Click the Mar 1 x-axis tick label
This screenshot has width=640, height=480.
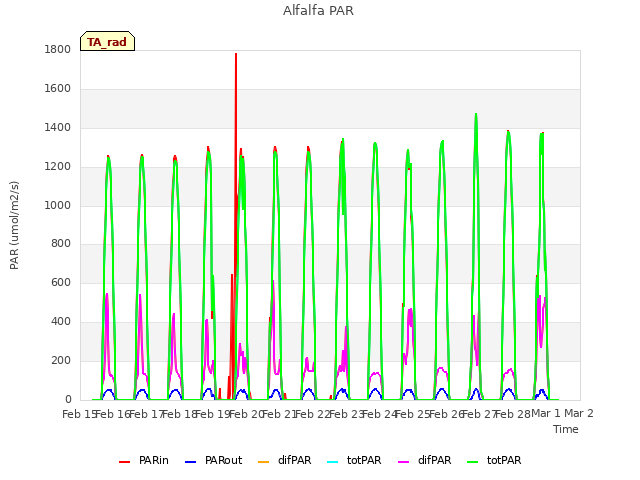[x=546, y=413]
